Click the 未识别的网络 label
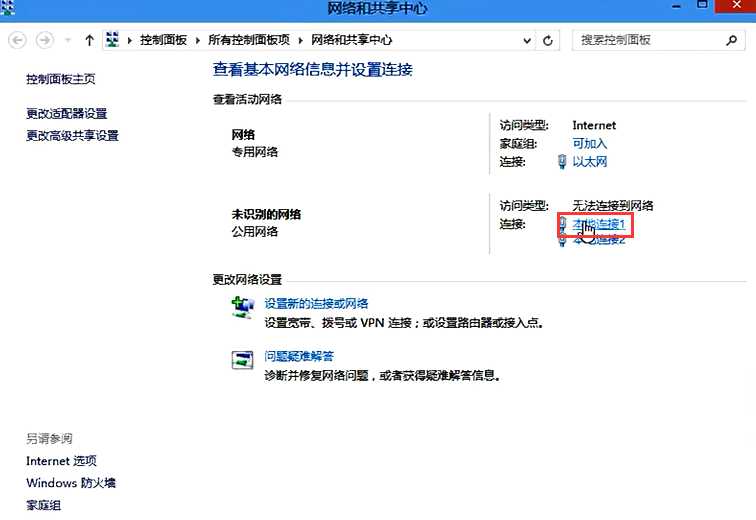 [266, 214]
